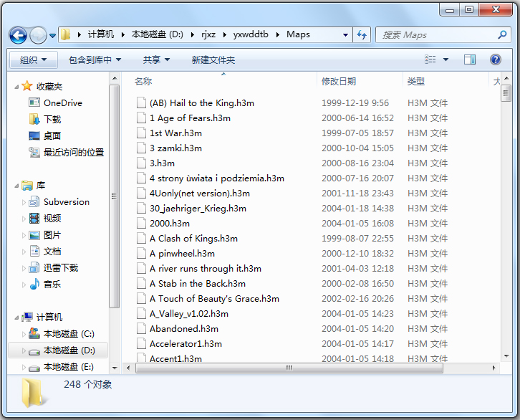Screen dimensions: 520x420
Task: Click the refresh button beside address bar
Action: tap(362, 34)
